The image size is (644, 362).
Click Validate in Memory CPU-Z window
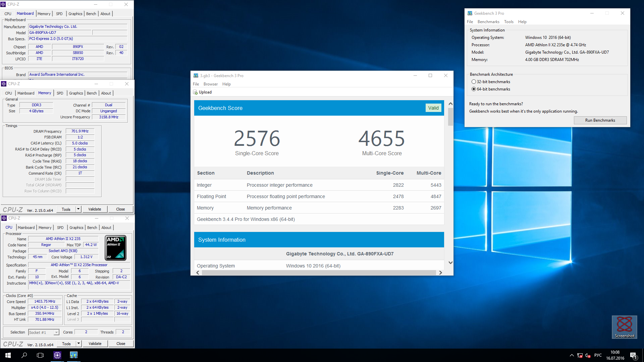tap(95, 209)
